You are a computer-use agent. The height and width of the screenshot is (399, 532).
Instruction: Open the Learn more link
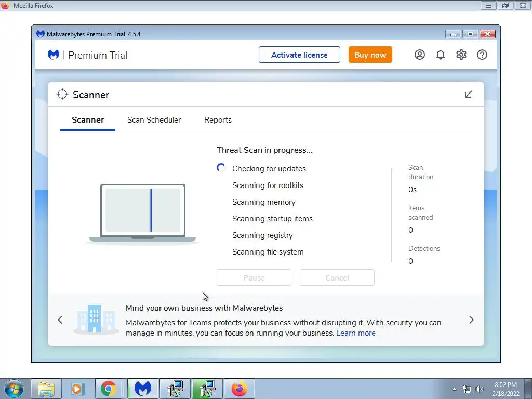[355, 333]
